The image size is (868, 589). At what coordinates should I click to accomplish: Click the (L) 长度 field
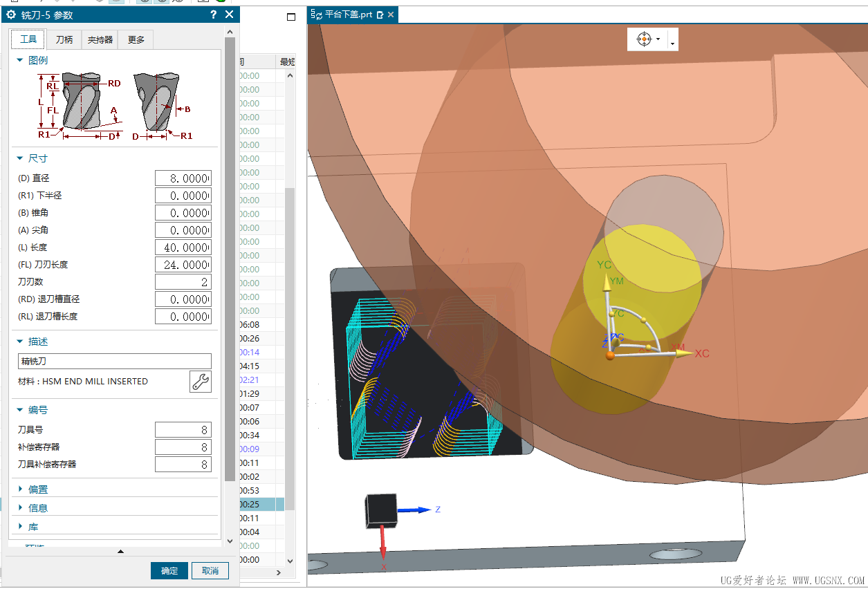183,247
